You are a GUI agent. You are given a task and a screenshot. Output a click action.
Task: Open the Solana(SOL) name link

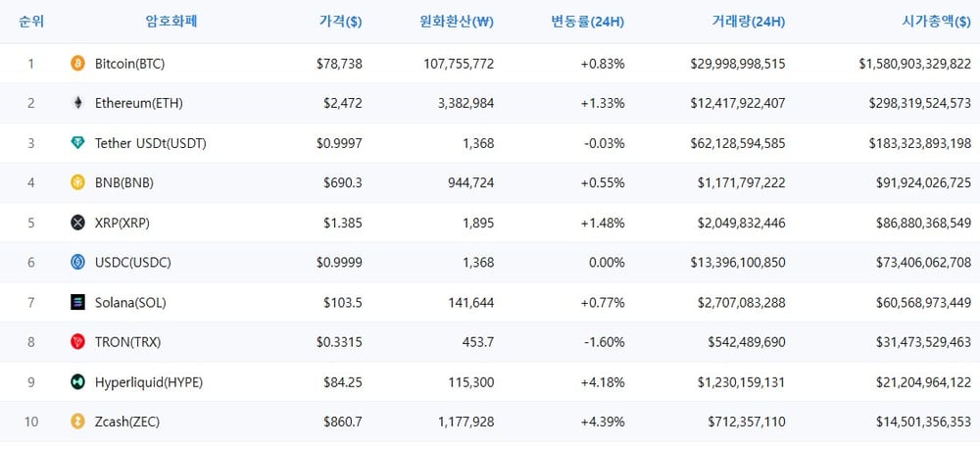(x=130, y=303)
